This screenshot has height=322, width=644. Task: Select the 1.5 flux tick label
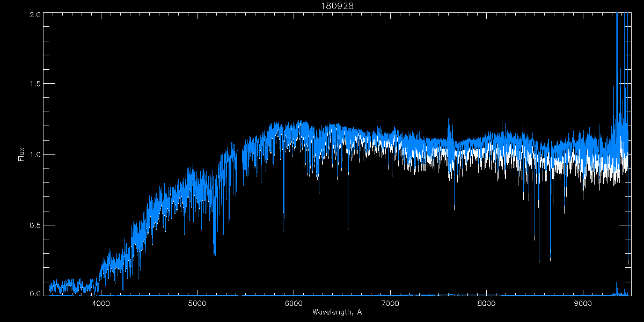click(34, 84)
